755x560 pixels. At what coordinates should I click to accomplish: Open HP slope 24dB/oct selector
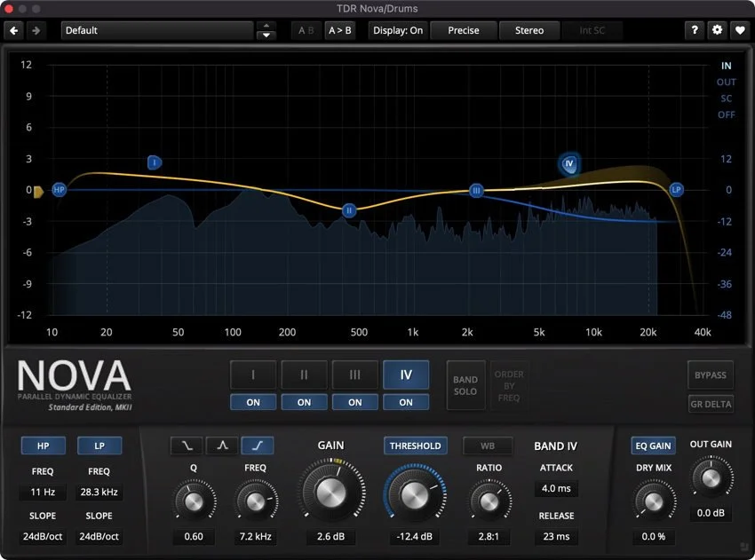[x=43, y=536]
